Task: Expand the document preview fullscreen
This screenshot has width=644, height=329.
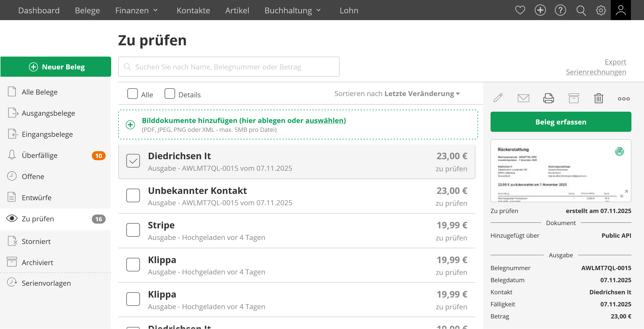Action: 624,194
